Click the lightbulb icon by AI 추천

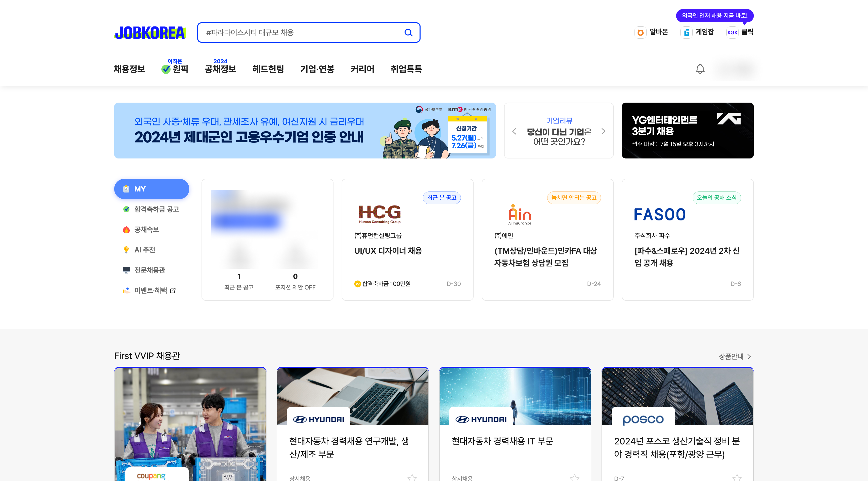click(x=126, y=250)
